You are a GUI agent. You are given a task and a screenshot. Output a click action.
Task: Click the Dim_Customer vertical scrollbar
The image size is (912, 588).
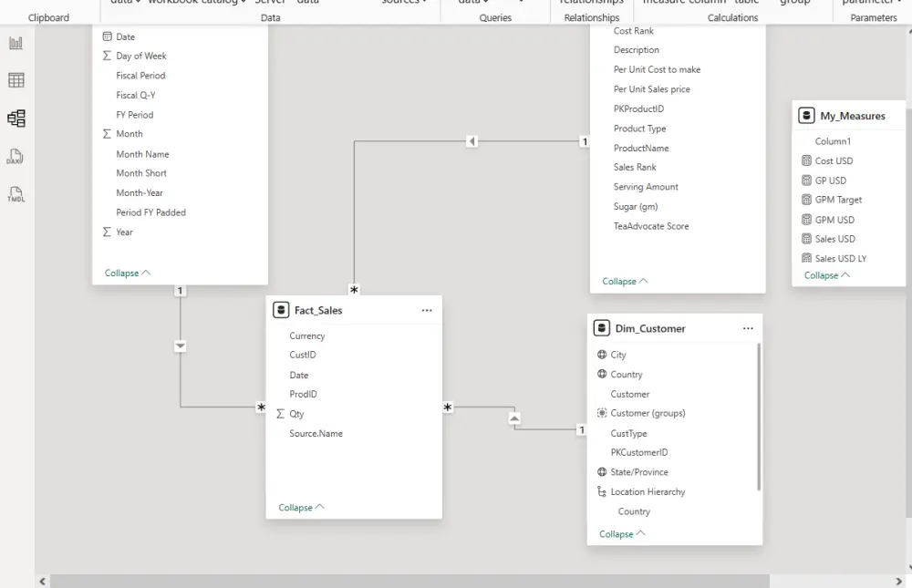click(x=759, y=417)
